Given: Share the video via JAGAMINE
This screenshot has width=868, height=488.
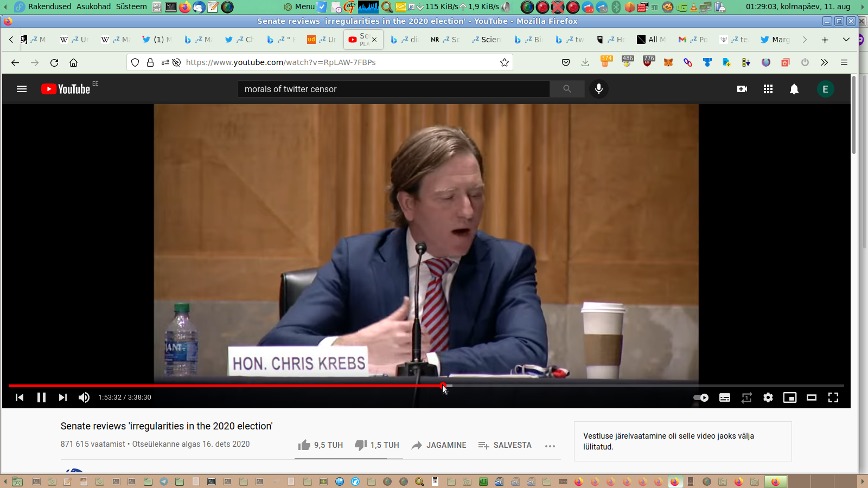Looking at the screenshot, I should (438, 445).
